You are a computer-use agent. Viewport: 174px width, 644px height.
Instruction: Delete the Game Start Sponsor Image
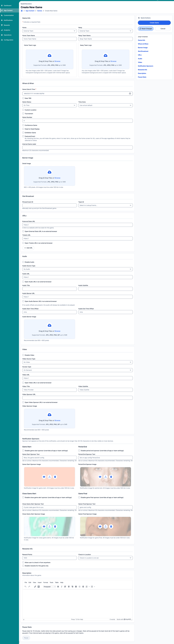(x=55, y=477)
